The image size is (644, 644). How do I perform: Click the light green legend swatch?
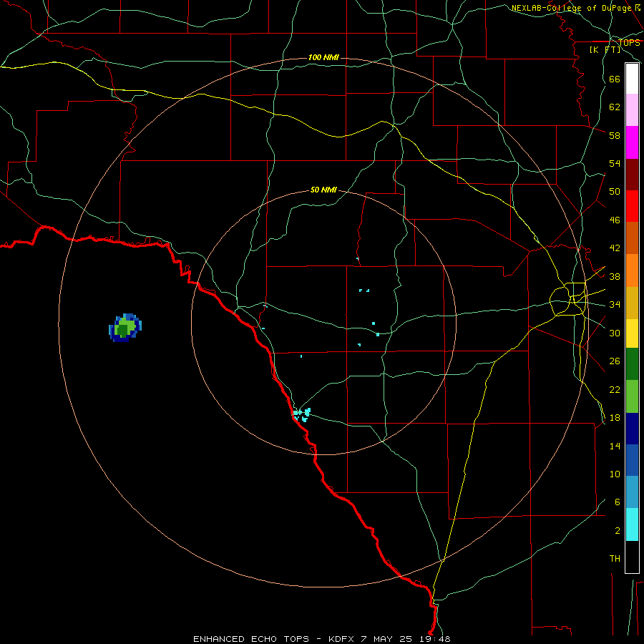tap(632, 396)
